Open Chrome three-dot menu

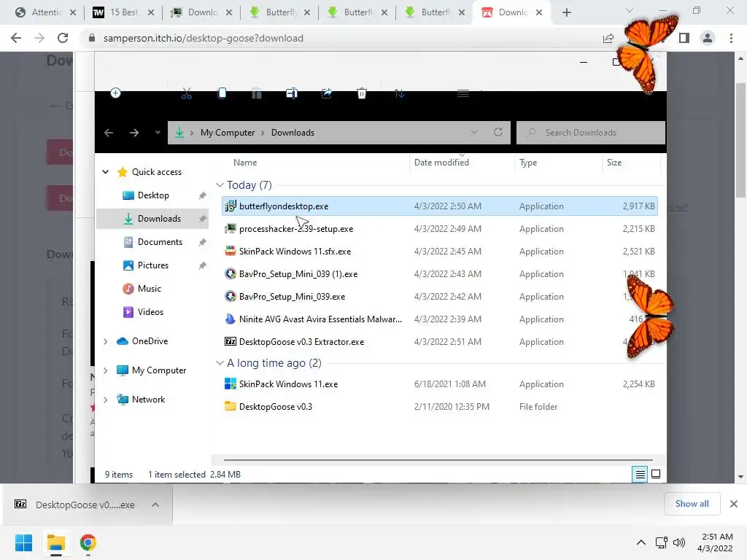731,38
